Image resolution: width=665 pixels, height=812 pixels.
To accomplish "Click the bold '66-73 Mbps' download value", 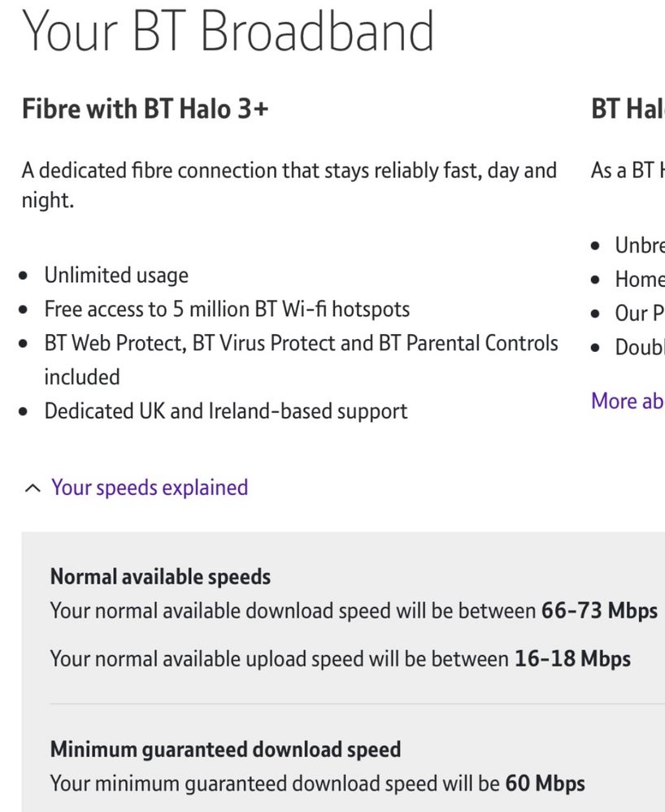I will click(x=599, y=611).
